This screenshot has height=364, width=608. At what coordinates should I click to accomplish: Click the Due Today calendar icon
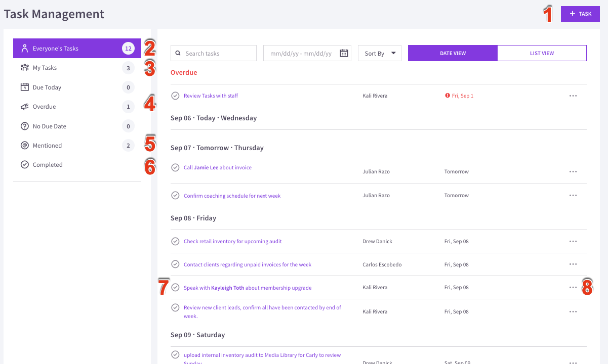[x=24, y=87]
